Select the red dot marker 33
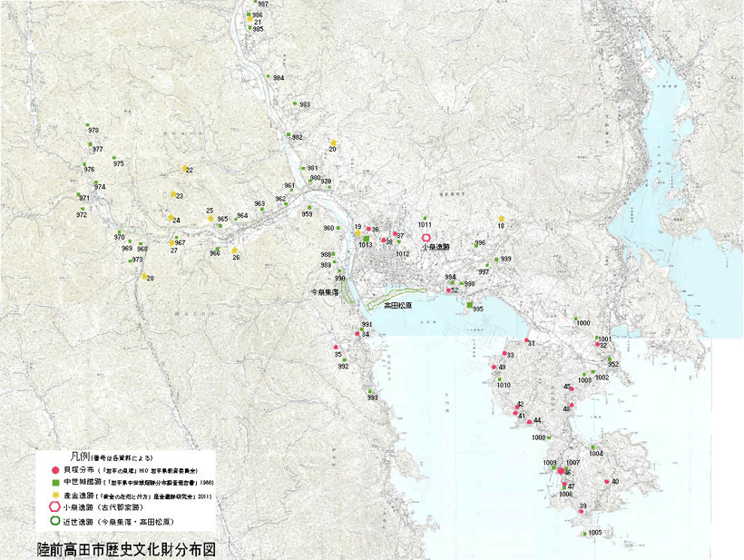The width and height of the screenshot is (744, 560). click(504, 354)
